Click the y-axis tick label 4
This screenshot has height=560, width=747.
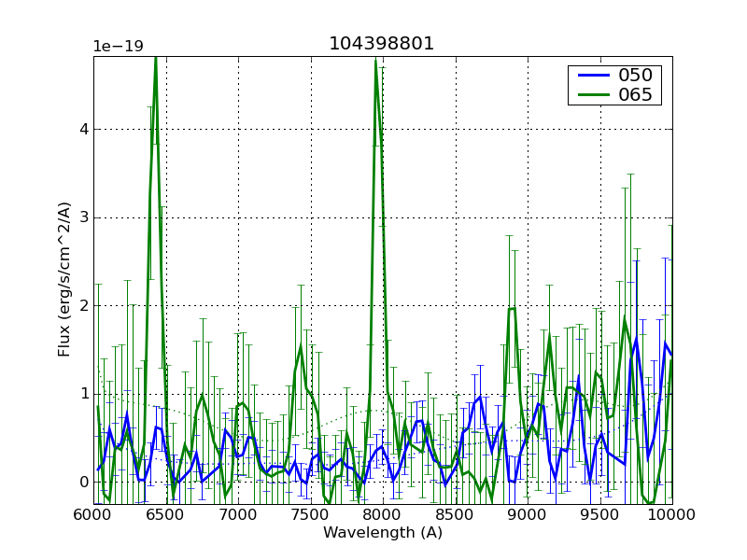pyautogui.click(x=83, y=130)
